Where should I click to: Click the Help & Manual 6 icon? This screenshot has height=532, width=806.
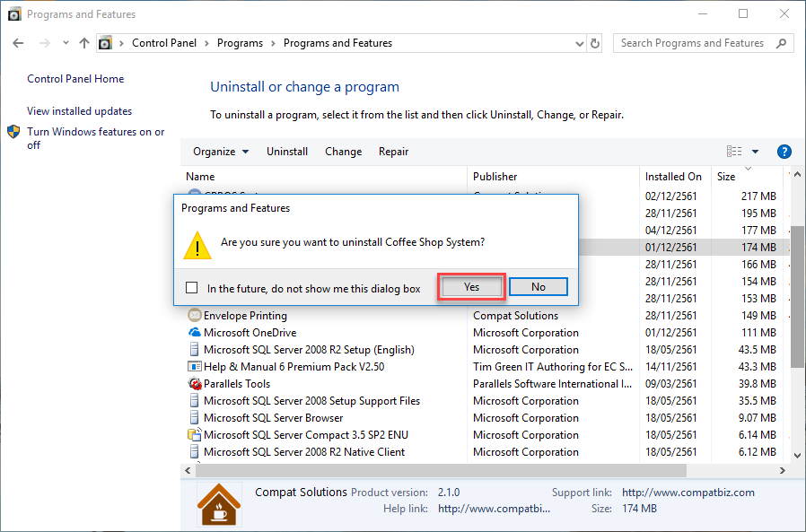point(194,367)
